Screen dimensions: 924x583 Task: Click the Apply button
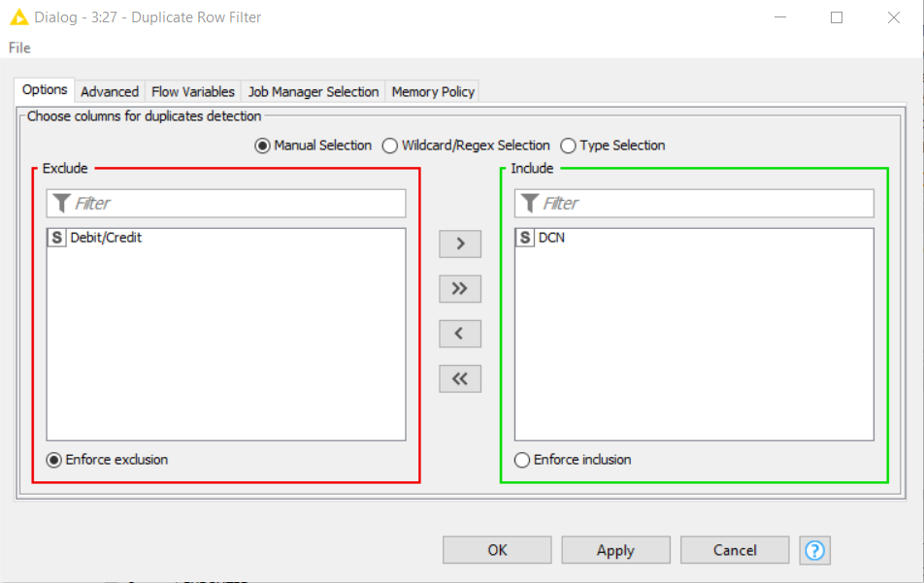(615, 550)
